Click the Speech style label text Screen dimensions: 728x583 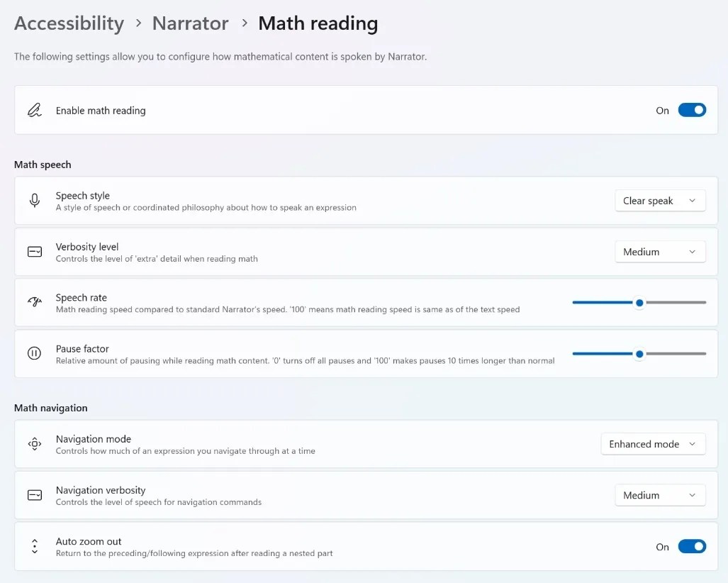[83, 196]
